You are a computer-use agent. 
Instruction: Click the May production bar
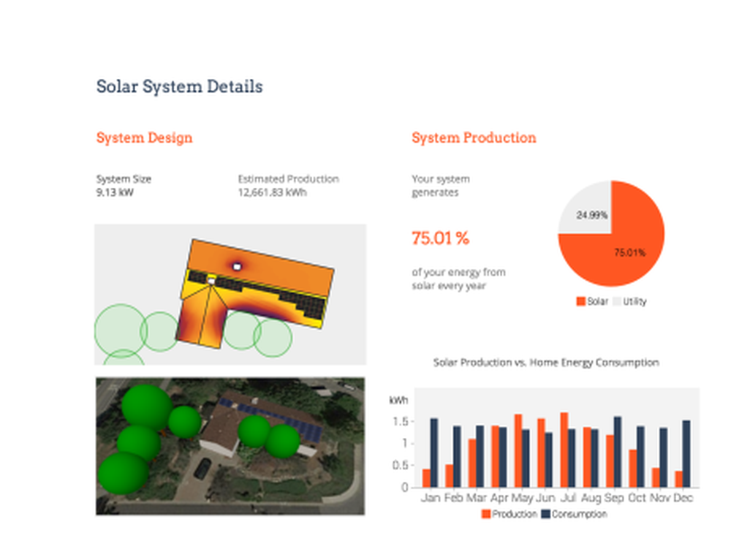[x=518, y=450]
